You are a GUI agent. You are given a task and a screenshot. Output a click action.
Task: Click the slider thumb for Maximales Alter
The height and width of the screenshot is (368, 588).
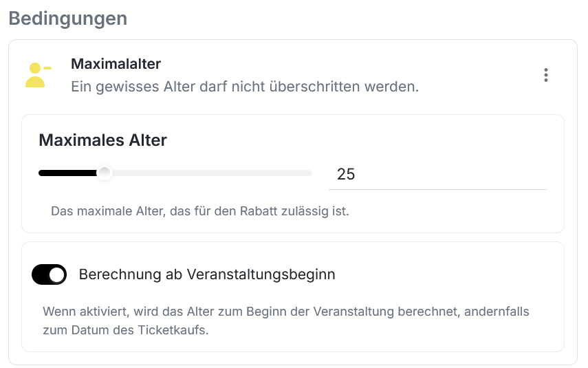point(104,173)
